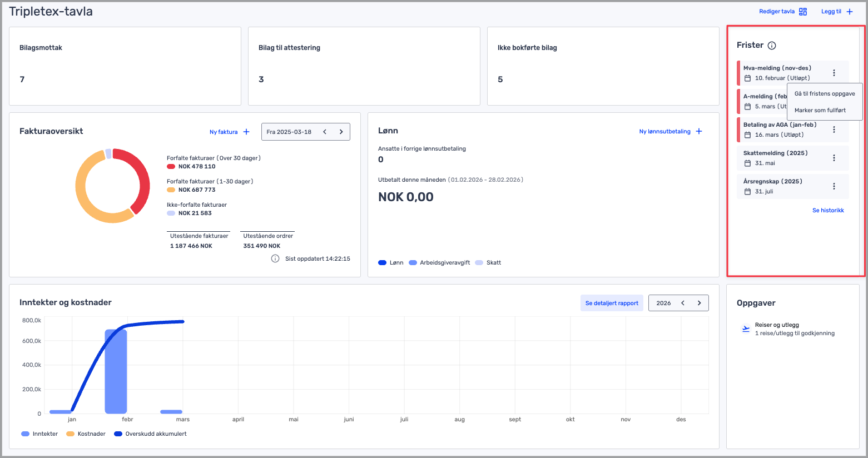Viewport: 868px width, 458px height.
Task: Click info icon near Sist oppdatert
Action: point(275,258)
